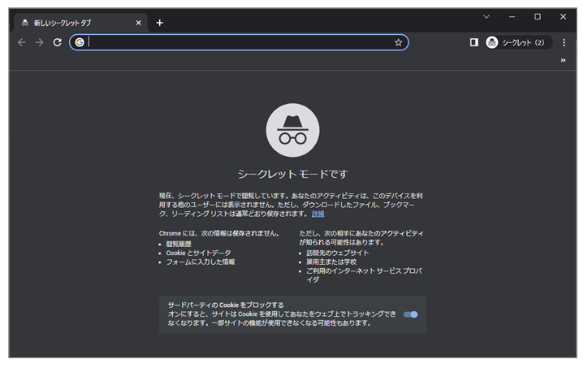This screenshot has width=588, height=368.
Task: Expand the tab search chevron
Action: coord(486,16)
